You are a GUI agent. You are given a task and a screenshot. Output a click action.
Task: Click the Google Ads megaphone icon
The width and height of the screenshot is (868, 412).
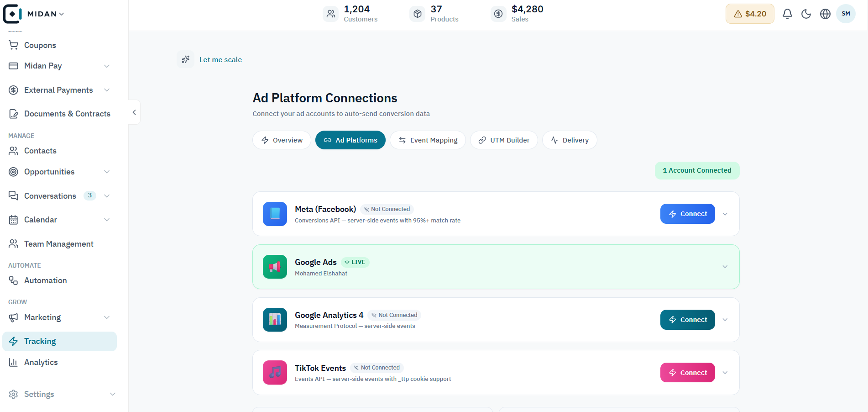[x=275, y=267]
